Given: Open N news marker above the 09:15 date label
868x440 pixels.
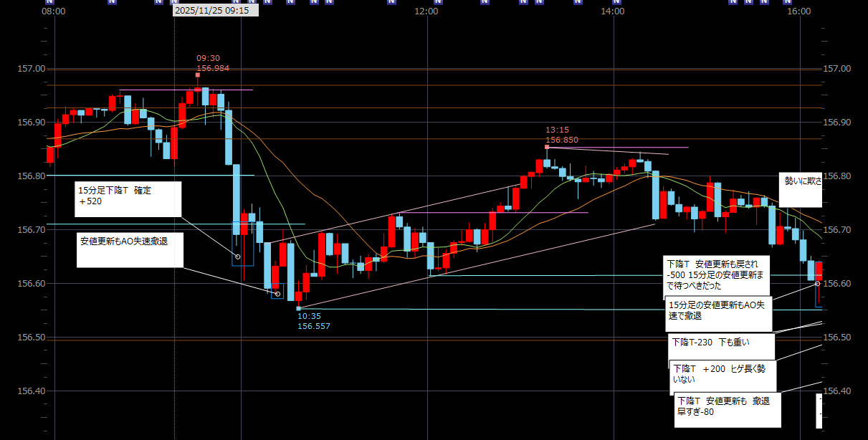Looking at the screenshot, I should tap(174, 2).
